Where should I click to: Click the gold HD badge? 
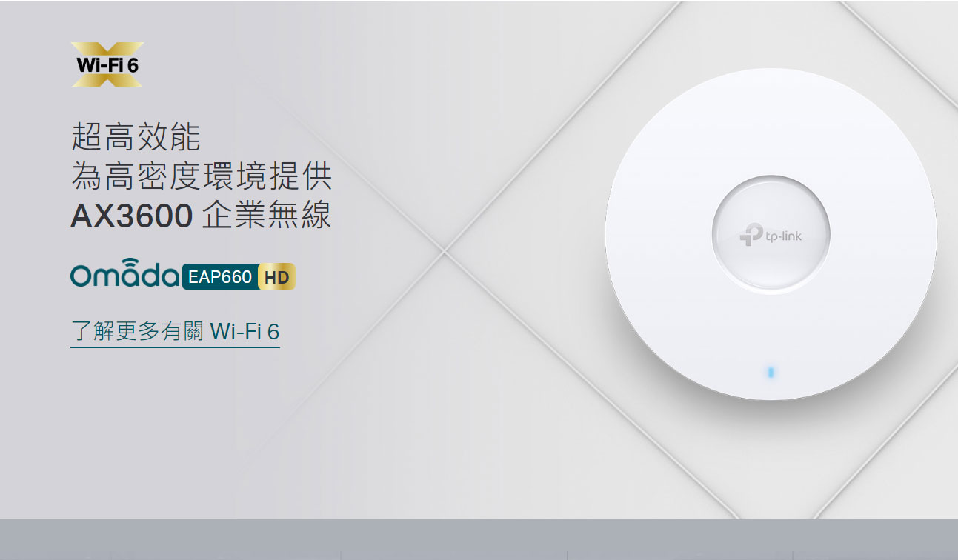click(276, 278)
